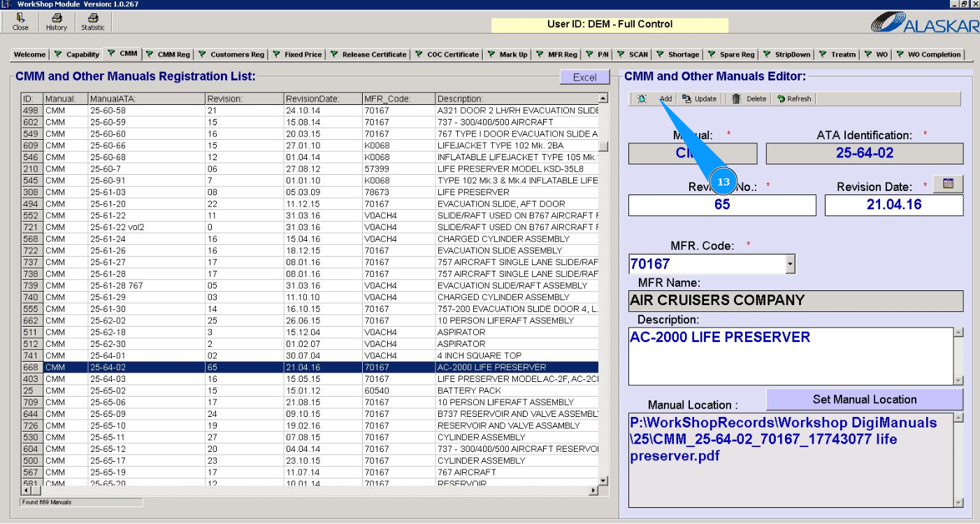The width and height of the screenshot is (980, 524).
Task: Open History from the top toolbar
Action: pos(57,19)
